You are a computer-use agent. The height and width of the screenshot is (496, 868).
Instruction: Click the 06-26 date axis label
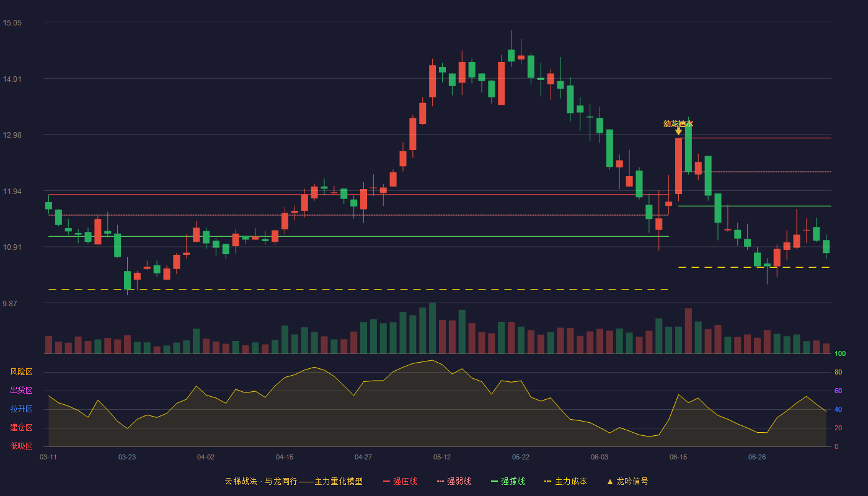(757, 457)
